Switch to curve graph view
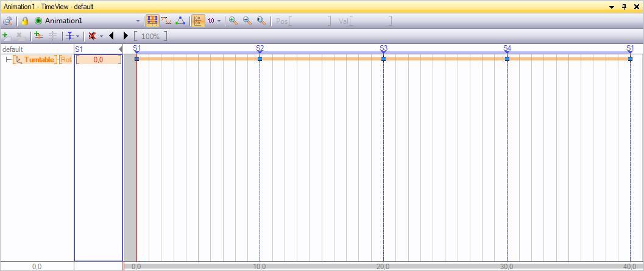This screenshot has width=644, height=271. (x=166, y=20)
